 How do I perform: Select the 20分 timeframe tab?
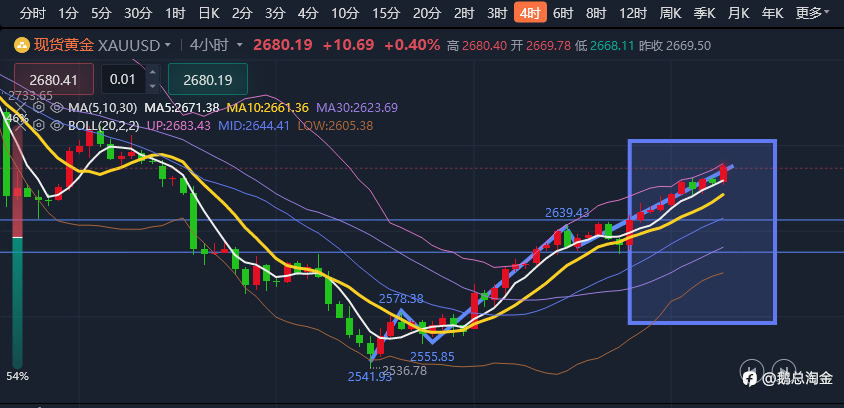427,13
